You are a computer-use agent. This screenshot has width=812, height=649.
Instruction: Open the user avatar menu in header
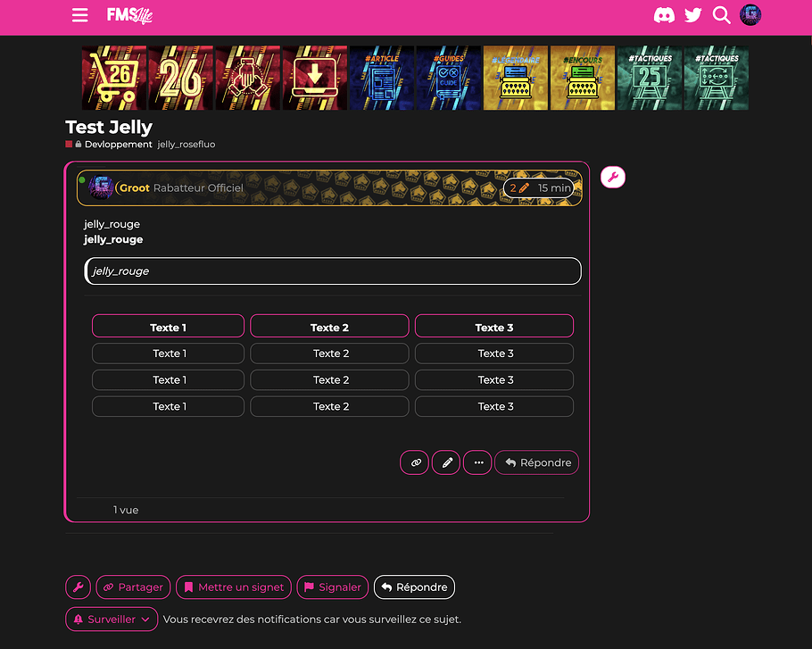point(751,15)
